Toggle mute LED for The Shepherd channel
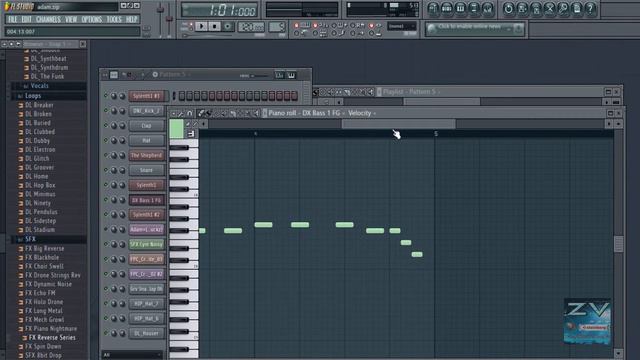This screenshot has height=360, width=640. [106, 155]
